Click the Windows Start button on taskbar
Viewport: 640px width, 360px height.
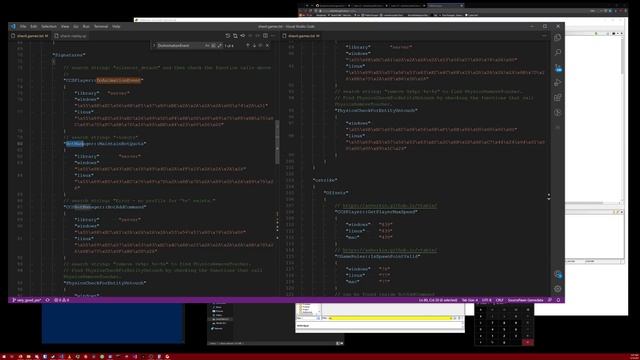[4, 357]
